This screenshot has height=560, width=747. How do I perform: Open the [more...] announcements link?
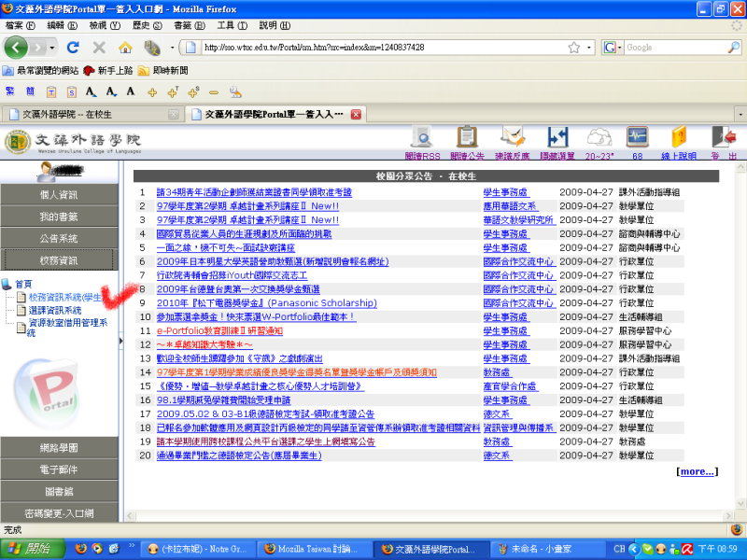click(697, 471)
